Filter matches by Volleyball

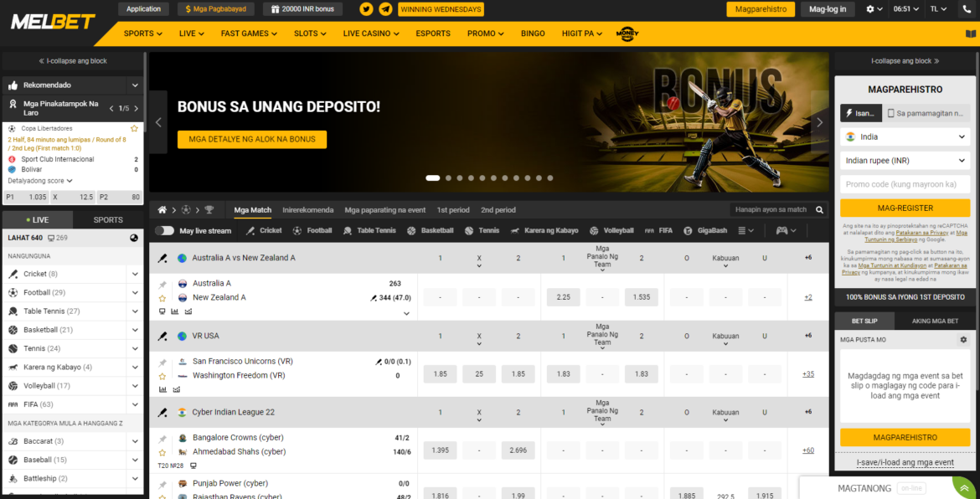[x=611, y=230]
